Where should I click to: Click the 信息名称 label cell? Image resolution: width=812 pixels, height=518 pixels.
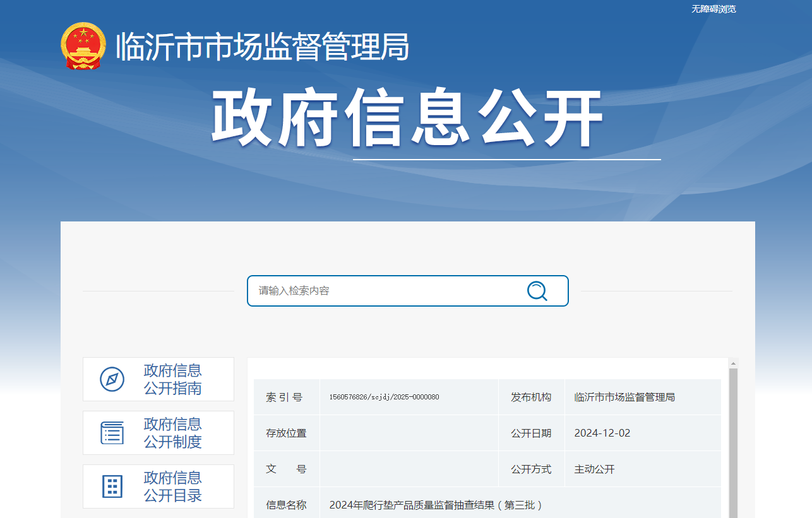tap(287, 503)
